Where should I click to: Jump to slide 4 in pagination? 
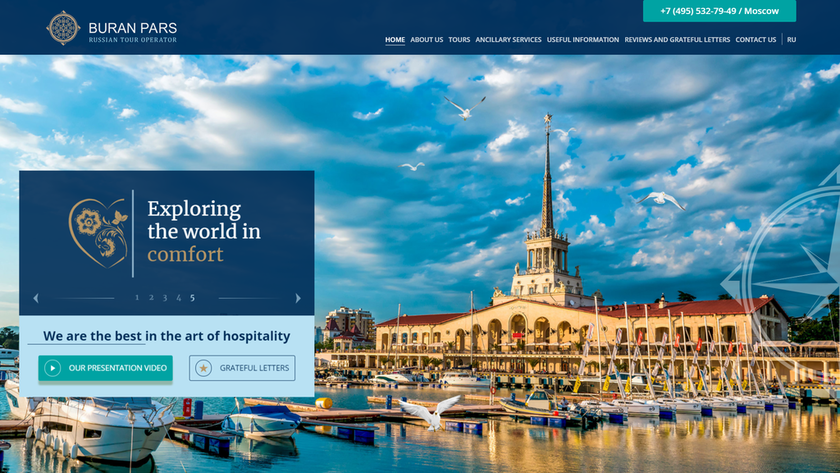click(178, 297)
